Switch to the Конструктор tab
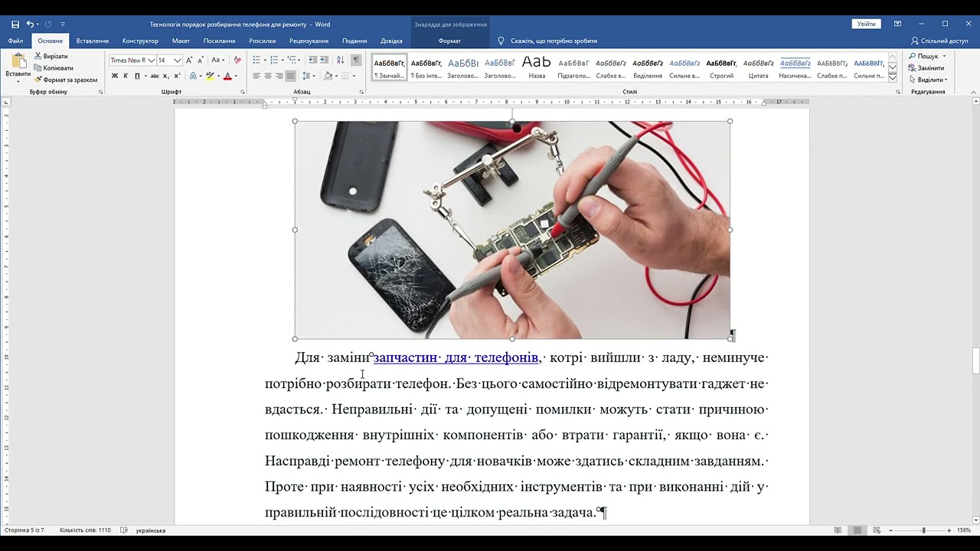The width and height of the screenshot is (980, 551). pos(140,41)
